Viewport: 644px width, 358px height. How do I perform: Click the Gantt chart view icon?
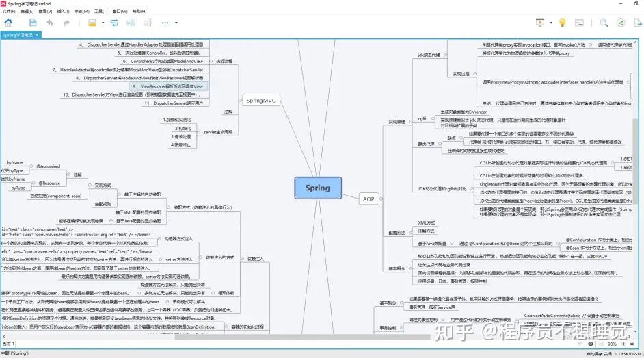(579, 23)
